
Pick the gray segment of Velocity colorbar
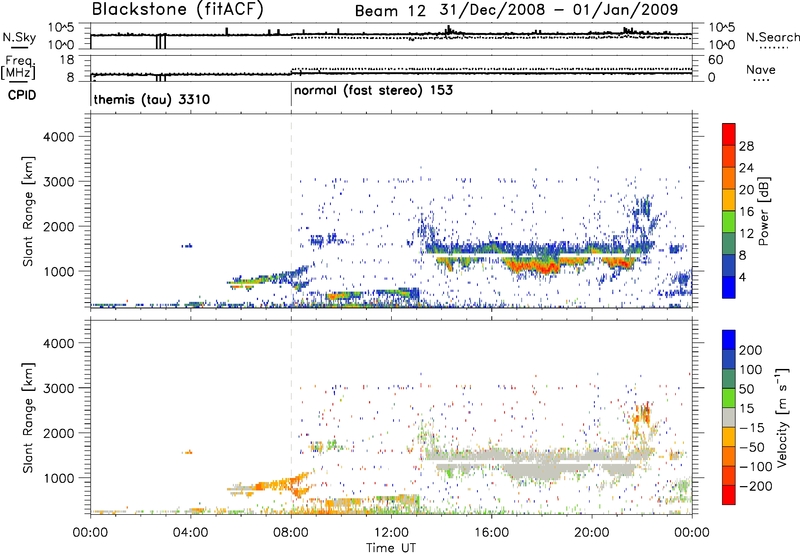(729, 418)
